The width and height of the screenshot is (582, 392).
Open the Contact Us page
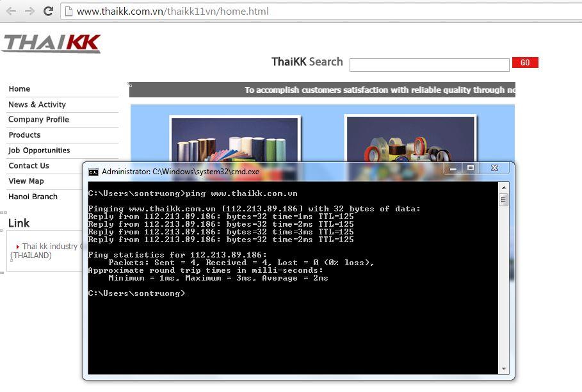click(29, 166)
